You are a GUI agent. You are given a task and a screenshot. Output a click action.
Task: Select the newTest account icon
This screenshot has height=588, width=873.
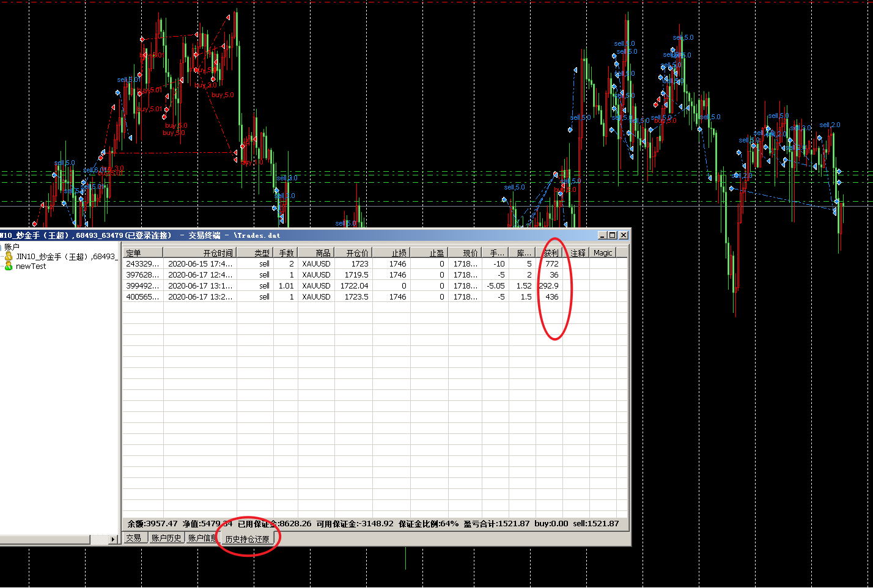click(x=9, y=266)
